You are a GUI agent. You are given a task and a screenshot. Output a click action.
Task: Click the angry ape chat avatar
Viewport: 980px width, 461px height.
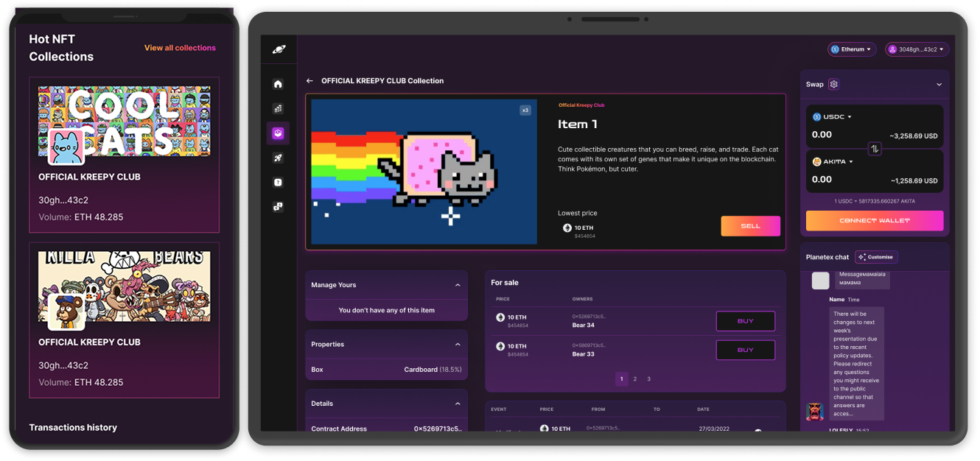click(815, 412)
